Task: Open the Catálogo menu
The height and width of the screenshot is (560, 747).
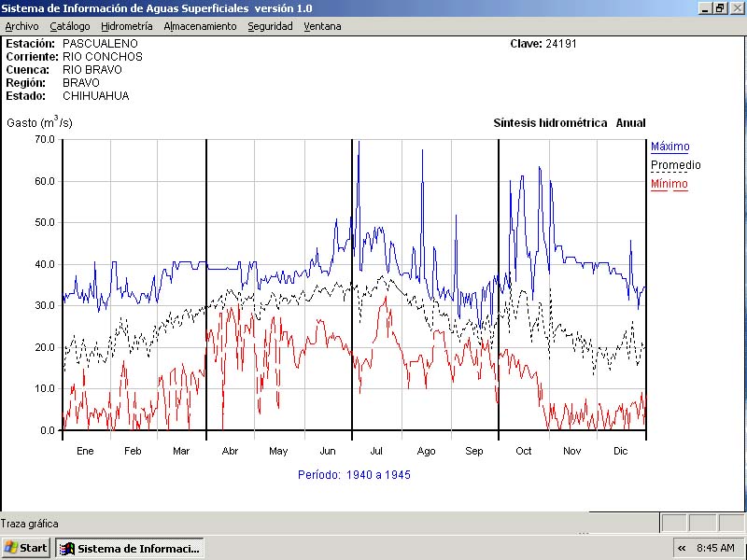Action: point(70,26)
